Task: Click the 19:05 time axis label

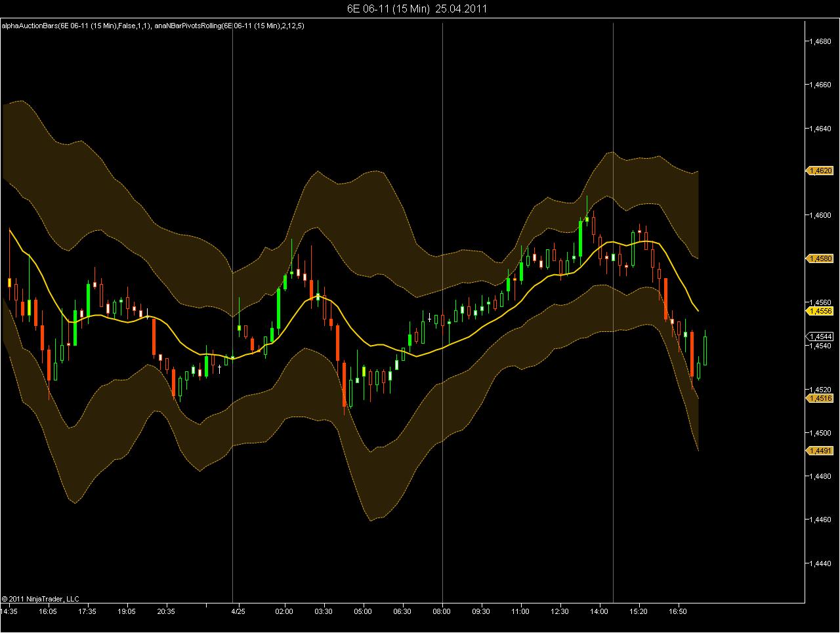Action: coord(127,611)
